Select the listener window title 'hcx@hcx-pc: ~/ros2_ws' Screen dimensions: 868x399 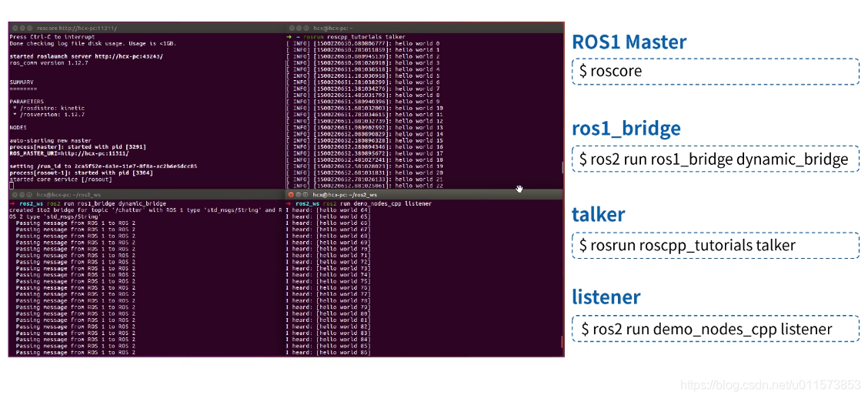pos(345,195)
